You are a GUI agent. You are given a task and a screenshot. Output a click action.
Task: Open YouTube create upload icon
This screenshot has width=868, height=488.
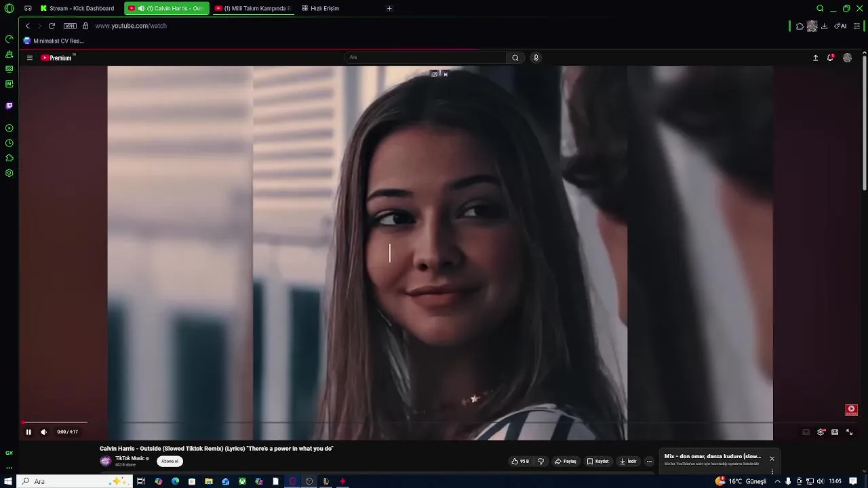[x=815, y=58]
